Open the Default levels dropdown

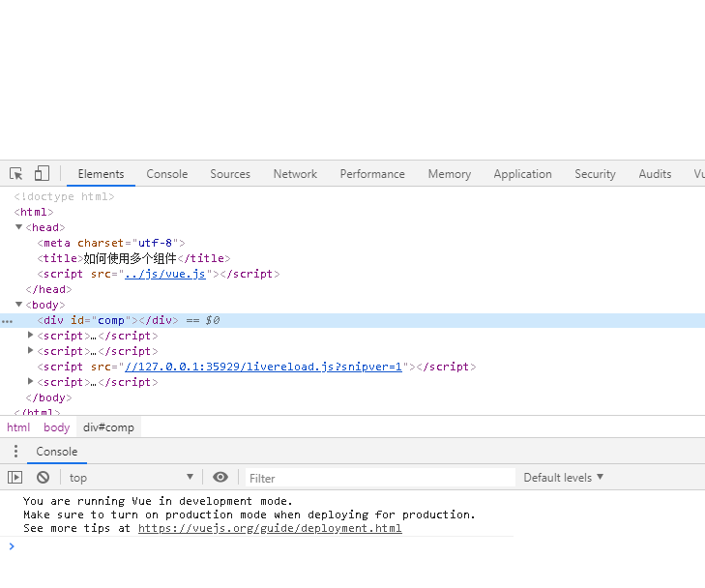pyautogui.click(x=563, y=478)
